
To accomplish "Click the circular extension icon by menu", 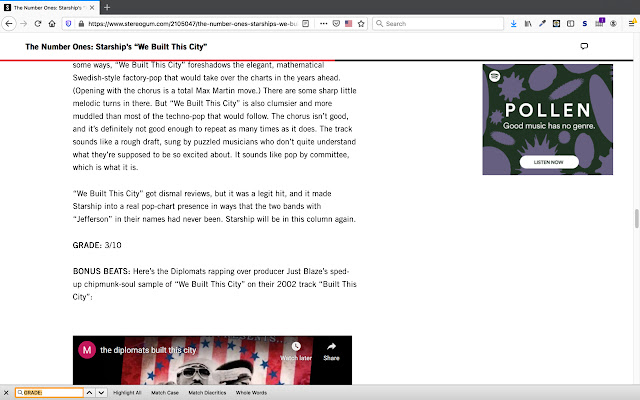I will click(613, 24).
